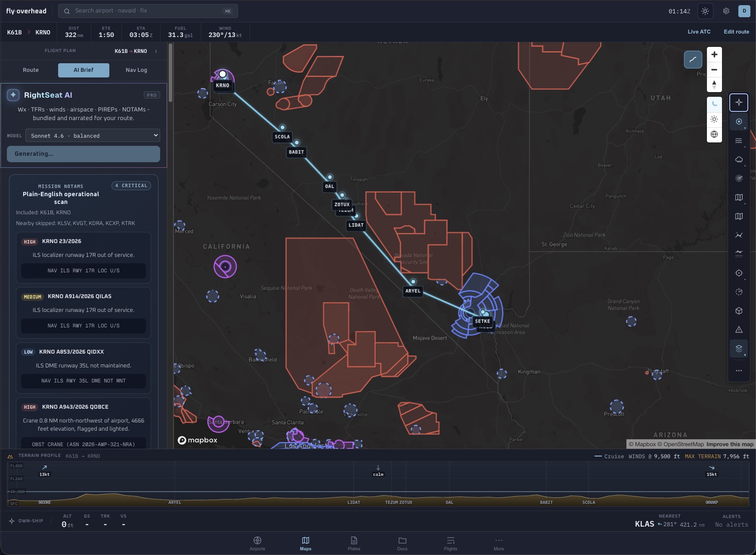Click the OWN-SHIP crosshair icon
This screenshot has height=555, width=756.
(12, 521)
